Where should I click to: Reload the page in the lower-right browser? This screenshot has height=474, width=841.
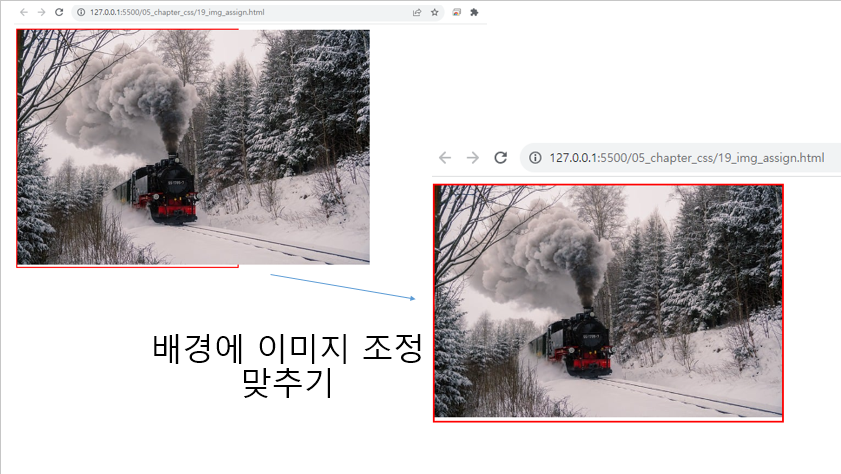click(500, 158)
